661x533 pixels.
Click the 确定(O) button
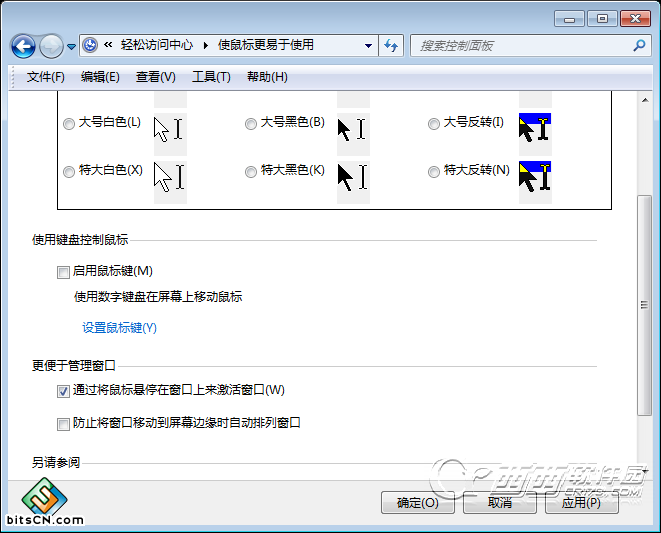click(418, 503)
